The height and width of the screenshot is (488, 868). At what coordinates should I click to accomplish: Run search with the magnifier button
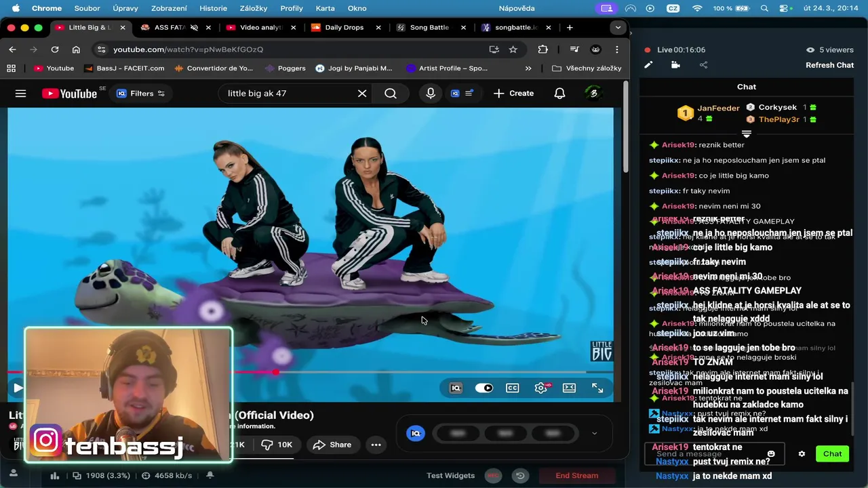tap(391, 94)
